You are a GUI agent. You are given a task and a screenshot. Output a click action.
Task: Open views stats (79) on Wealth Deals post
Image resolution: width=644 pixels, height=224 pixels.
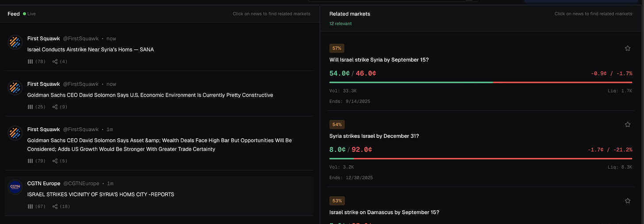pos(37,161)
